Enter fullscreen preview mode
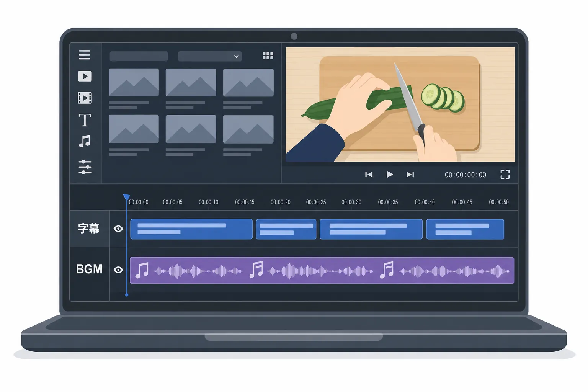The width and height of the screenshot is (588, 392). coord(505,175)
